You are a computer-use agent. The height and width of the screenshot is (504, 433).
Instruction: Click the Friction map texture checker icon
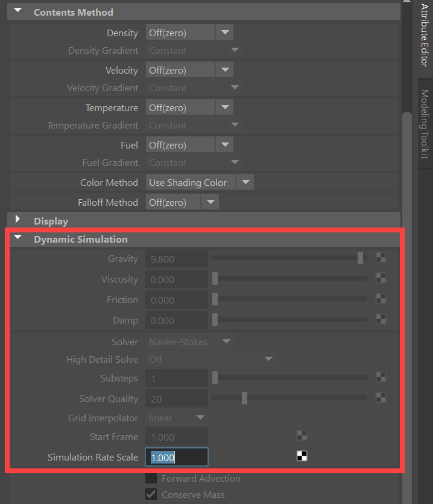pos(381,299)
